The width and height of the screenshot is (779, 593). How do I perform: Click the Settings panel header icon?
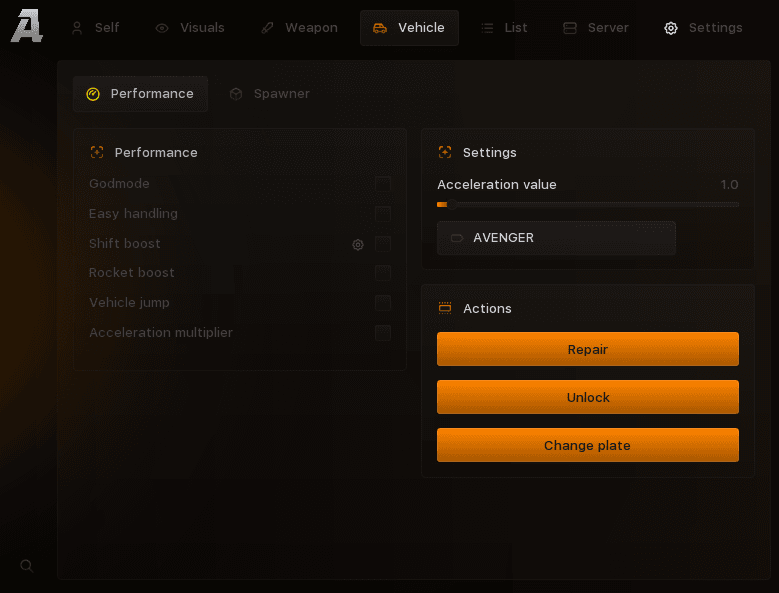(445, 152)
